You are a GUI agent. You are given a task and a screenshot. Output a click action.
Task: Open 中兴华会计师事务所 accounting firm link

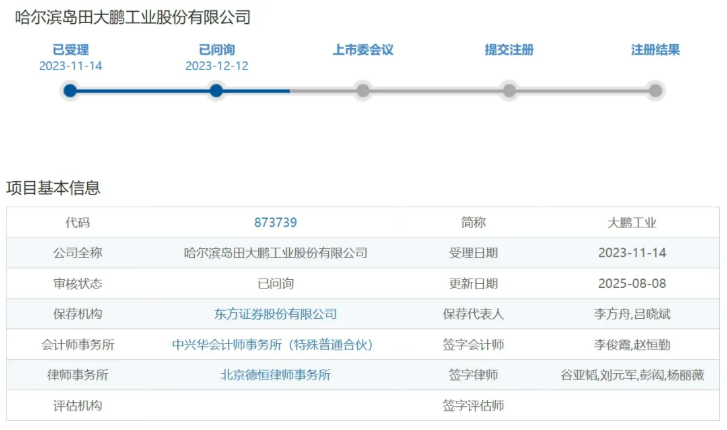(273, 345)
